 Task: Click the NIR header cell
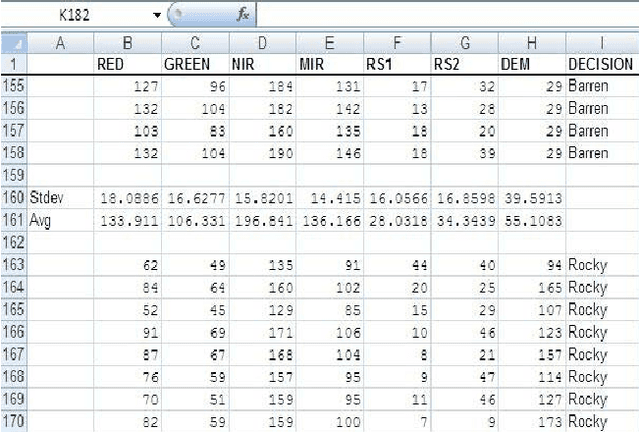coord(261,63)
